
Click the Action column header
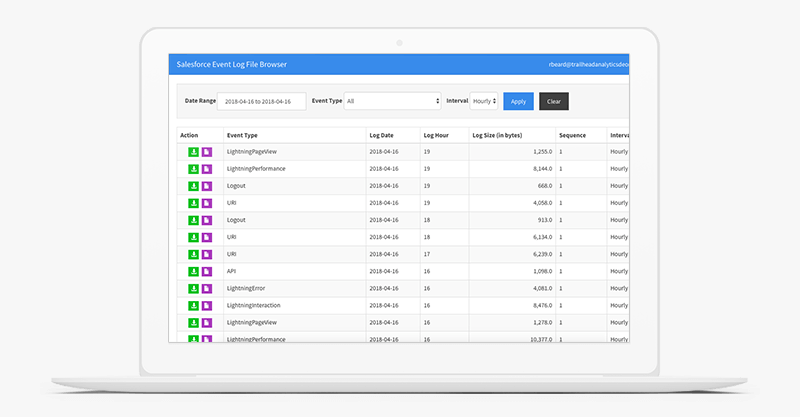tap(189, 135)
